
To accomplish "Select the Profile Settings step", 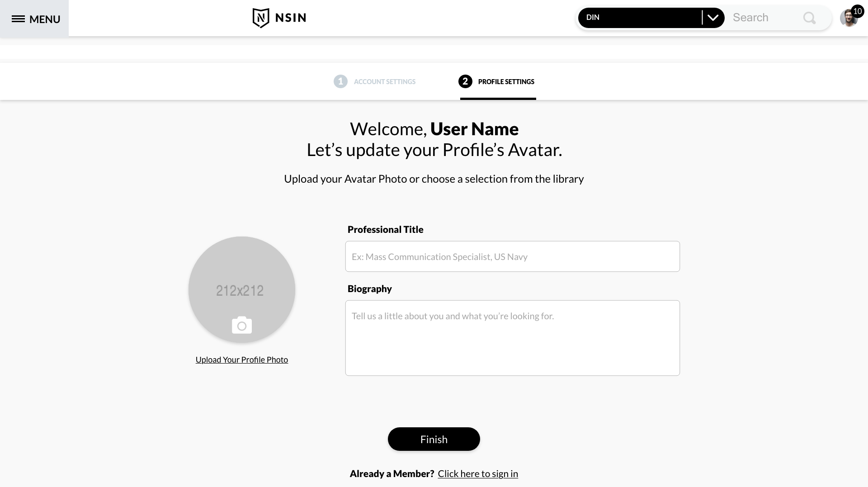I will point(506,82).
